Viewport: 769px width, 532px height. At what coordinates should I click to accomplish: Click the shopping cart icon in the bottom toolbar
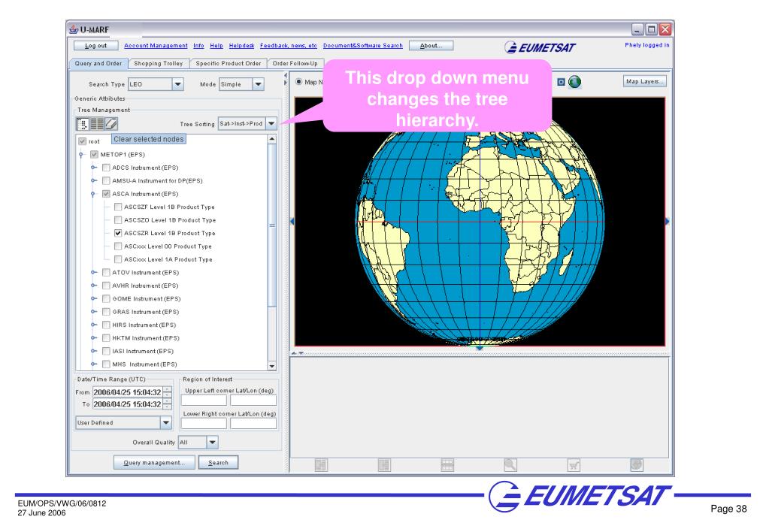click(574, 464)
